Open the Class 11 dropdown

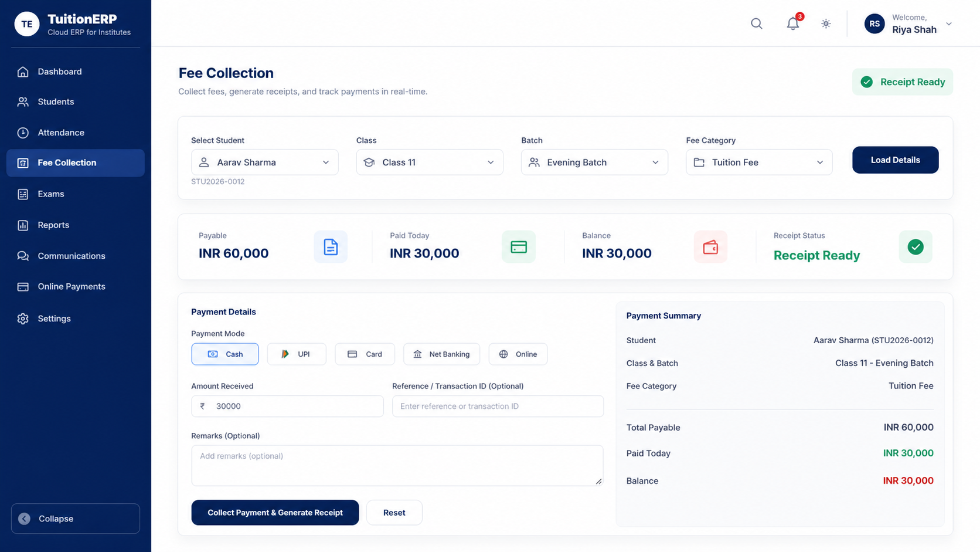[x=430, y=162]
